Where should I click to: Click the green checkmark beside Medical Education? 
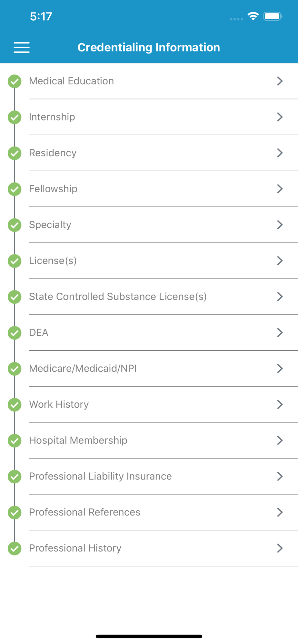coord(15,81)
